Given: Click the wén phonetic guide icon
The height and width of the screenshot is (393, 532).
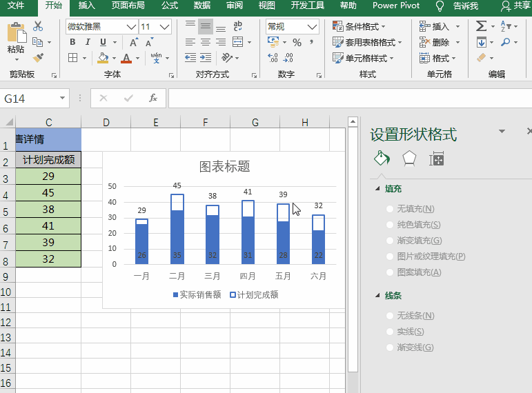Looking at the screenshot, I should pos(156,58).
